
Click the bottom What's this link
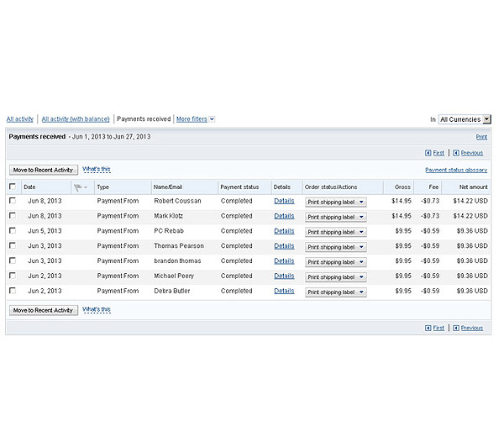(x=97, y=309)
